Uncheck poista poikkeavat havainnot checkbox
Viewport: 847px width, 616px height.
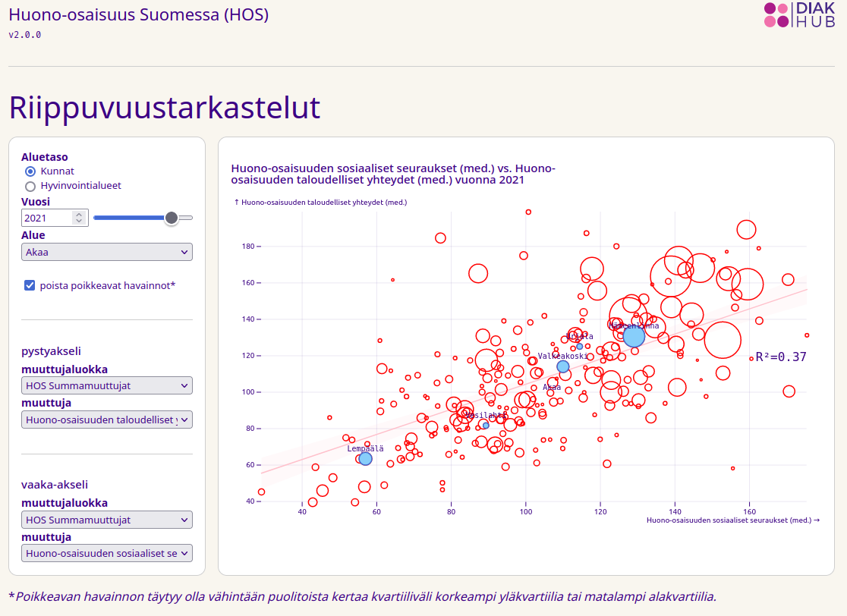[x=30, y=285]
